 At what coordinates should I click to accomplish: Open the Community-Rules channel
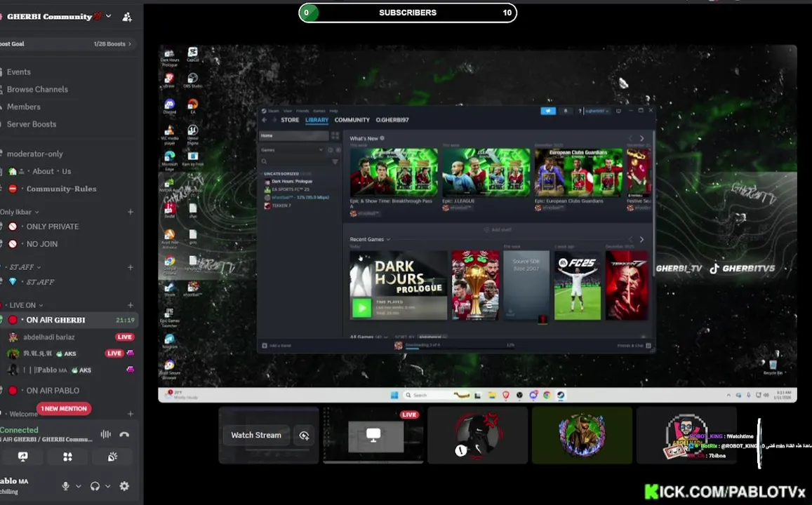tap(61, 189)
